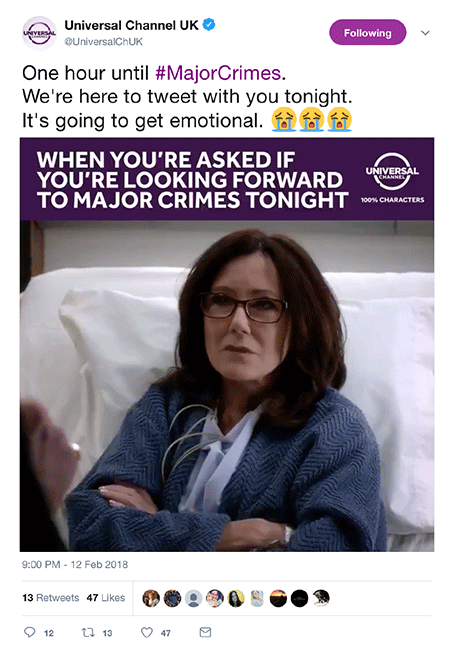Viewport: 455px width, 655px height.
Task: Click the first liker's avatar
Action: tap(151, 598)
